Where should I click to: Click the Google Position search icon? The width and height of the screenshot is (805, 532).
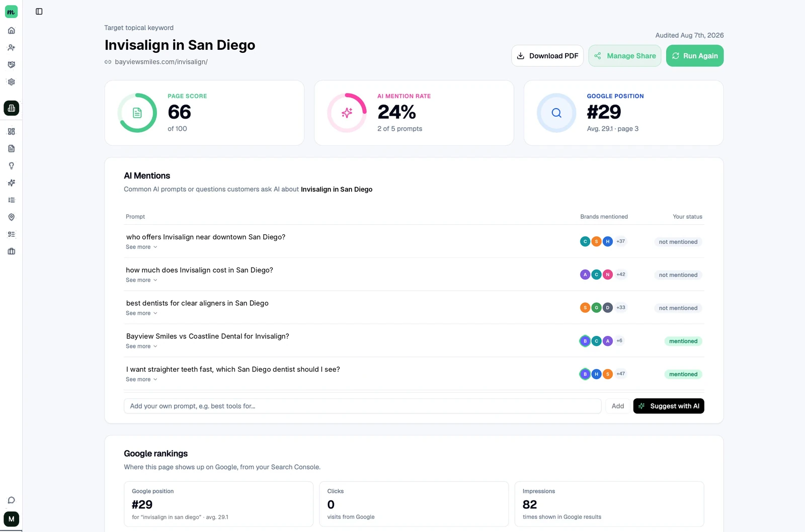[x=556, y=113]
